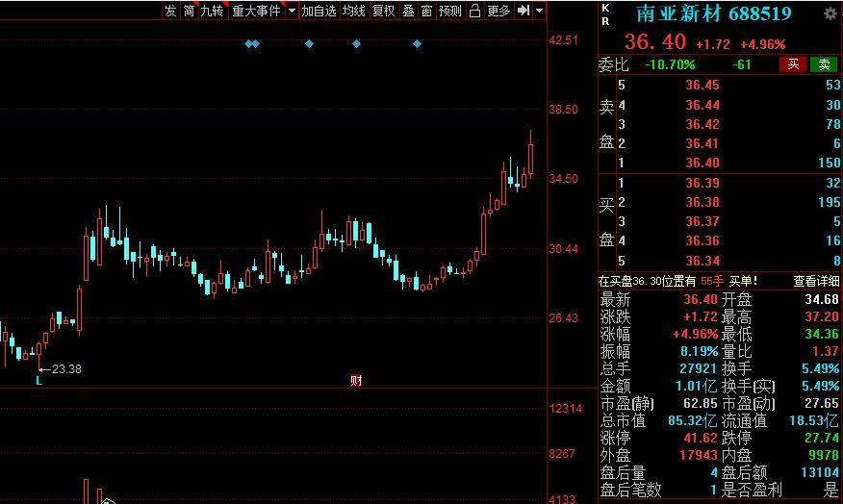The image size is (843, 504).
Task: Click the jump-to-end arrow icon
Action: pos(524,11)
